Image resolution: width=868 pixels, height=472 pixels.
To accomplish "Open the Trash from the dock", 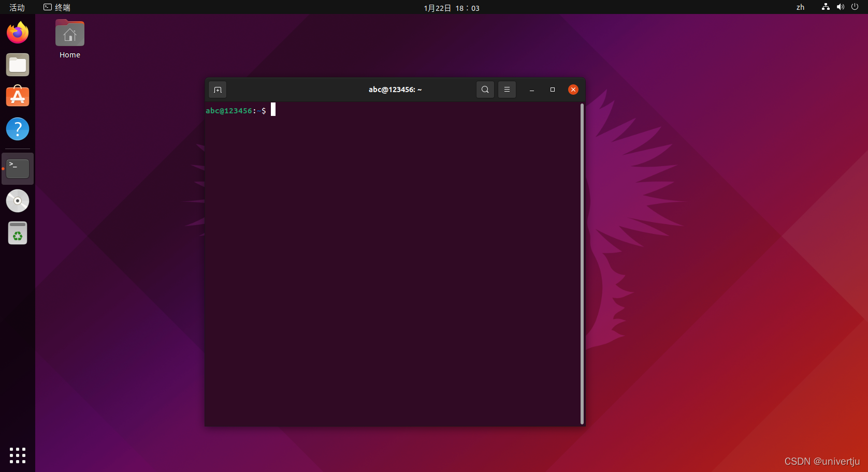I will pyautogui.click(x=18, y=233).
